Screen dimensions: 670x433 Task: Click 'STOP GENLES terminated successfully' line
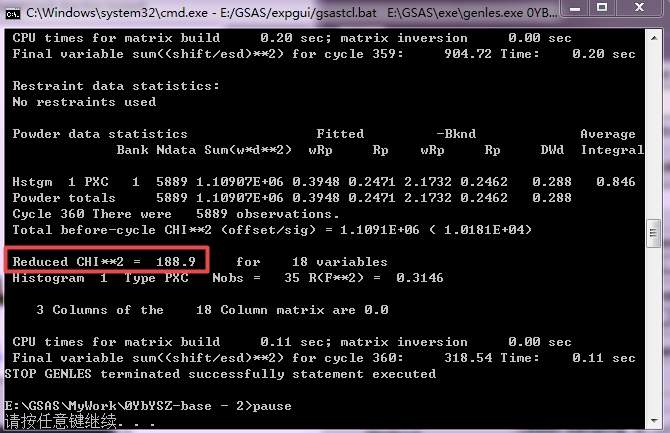(x=220, y=374)
